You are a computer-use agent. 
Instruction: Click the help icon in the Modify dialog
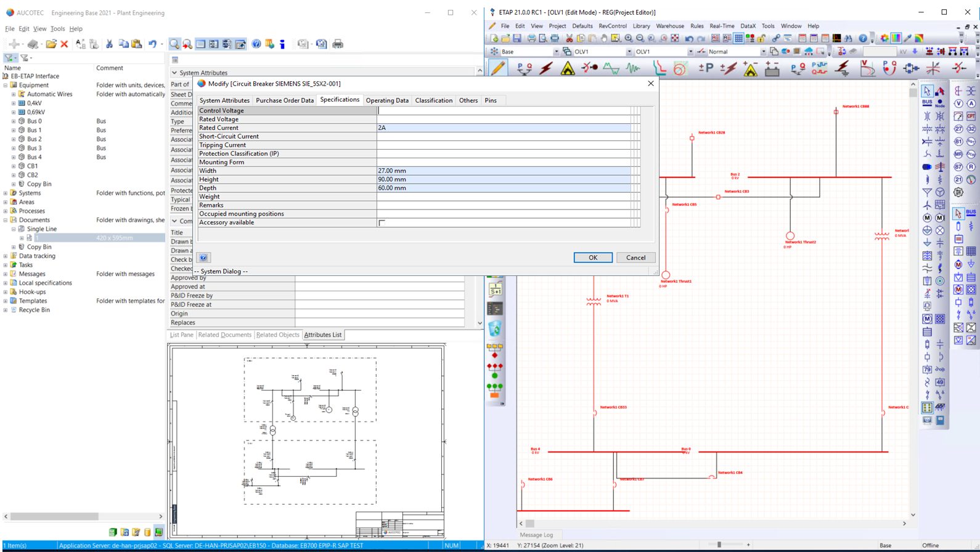click(x=203, y=258)
